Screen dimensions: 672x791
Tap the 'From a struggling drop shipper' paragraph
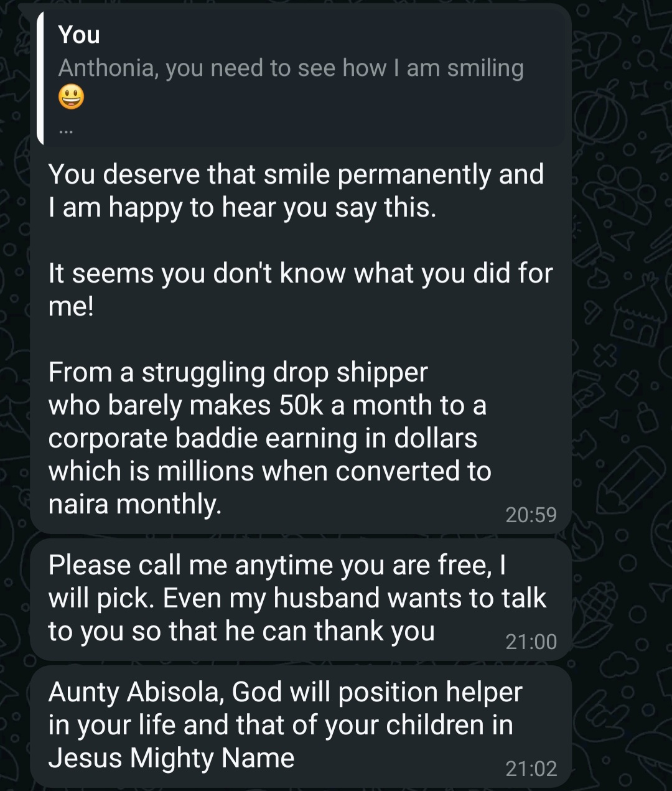pos(269,438)
